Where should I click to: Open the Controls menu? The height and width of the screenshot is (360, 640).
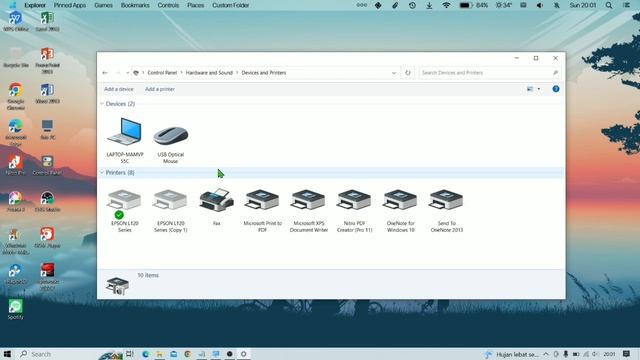(168, 5)
